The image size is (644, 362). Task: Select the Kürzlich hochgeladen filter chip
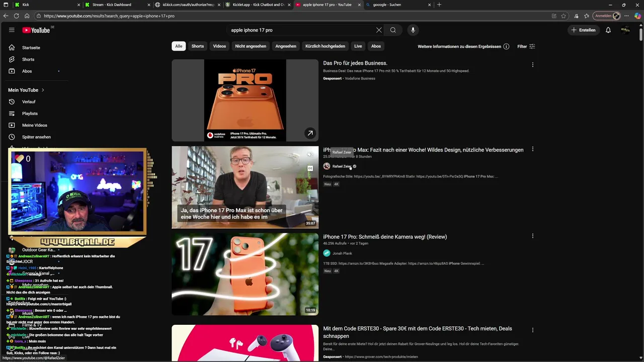click(x=325, y=46)
